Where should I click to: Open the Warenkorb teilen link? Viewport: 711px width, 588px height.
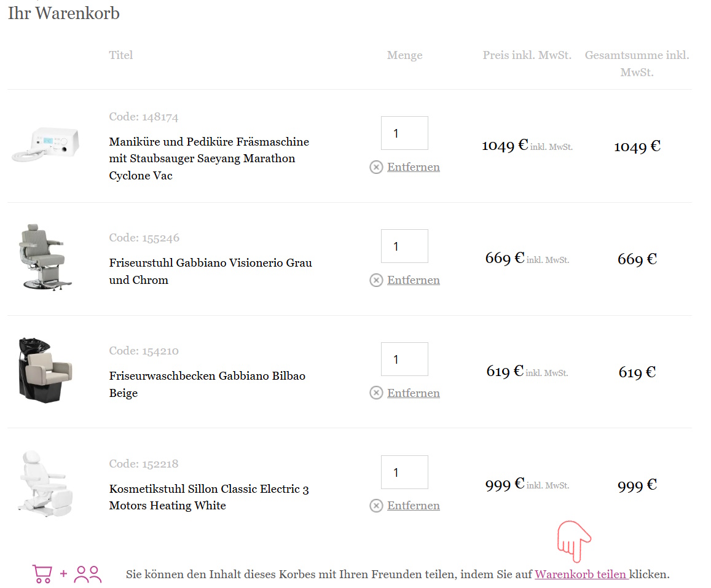coord(581,574)
